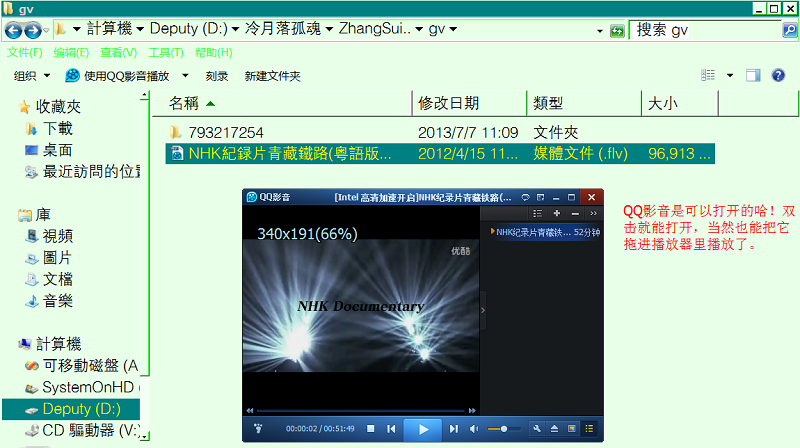The width and height of the screenshot is (800, 448).
Task: Open the 编辑(E) menu
Action: [71, 53]
